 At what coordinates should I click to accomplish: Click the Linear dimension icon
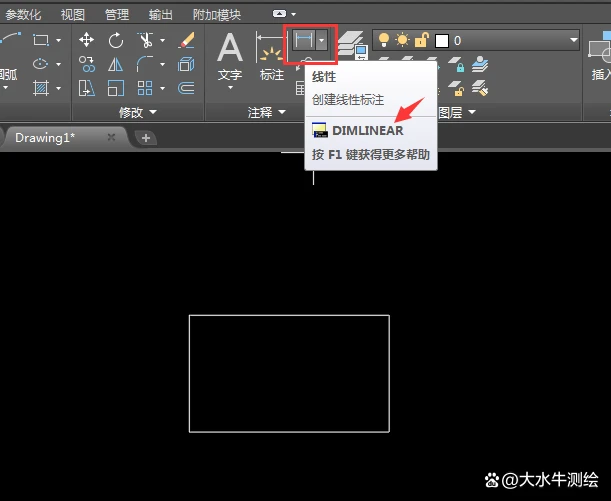[304, 40]
